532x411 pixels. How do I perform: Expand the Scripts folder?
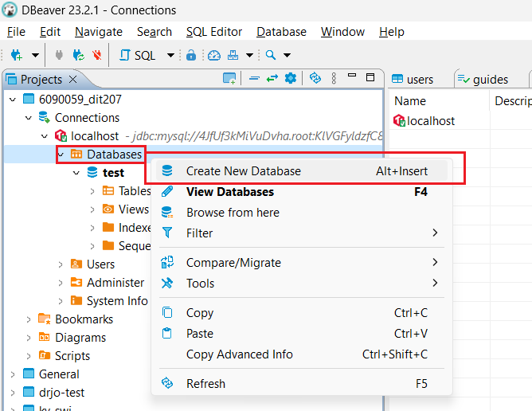(x=29, y=356)
